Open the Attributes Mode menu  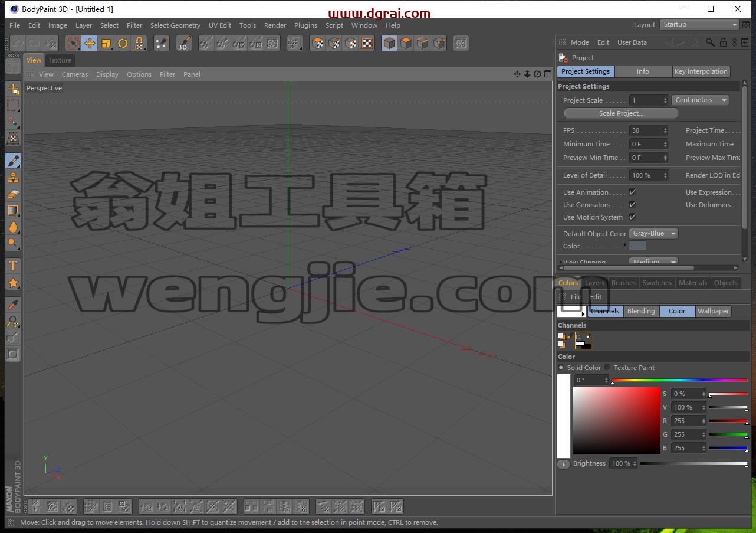coord(580,42)
